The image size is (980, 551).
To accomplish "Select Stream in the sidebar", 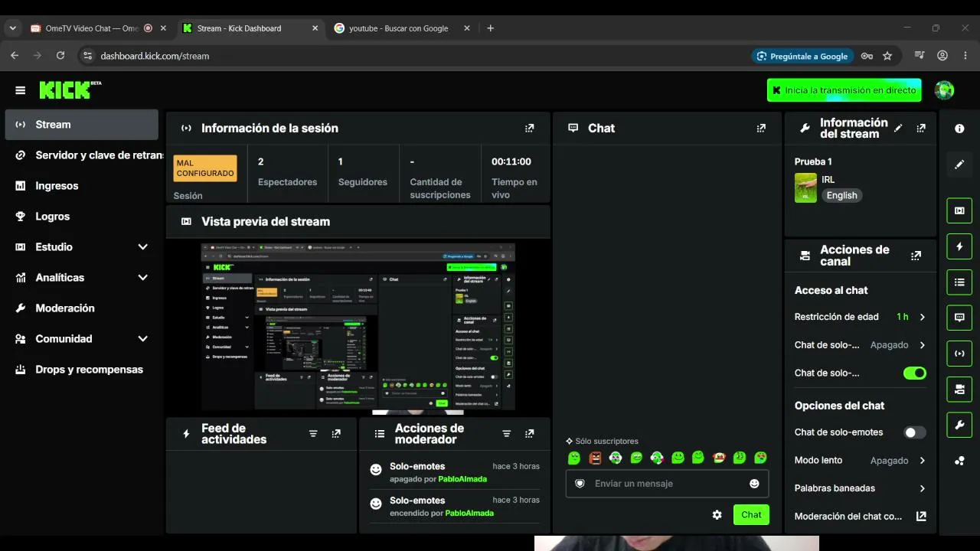I will 81,125.
